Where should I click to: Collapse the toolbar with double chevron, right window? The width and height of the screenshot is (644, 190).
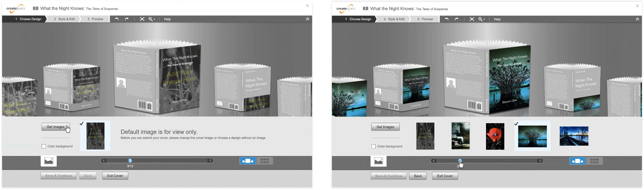(x=637, y=19)
